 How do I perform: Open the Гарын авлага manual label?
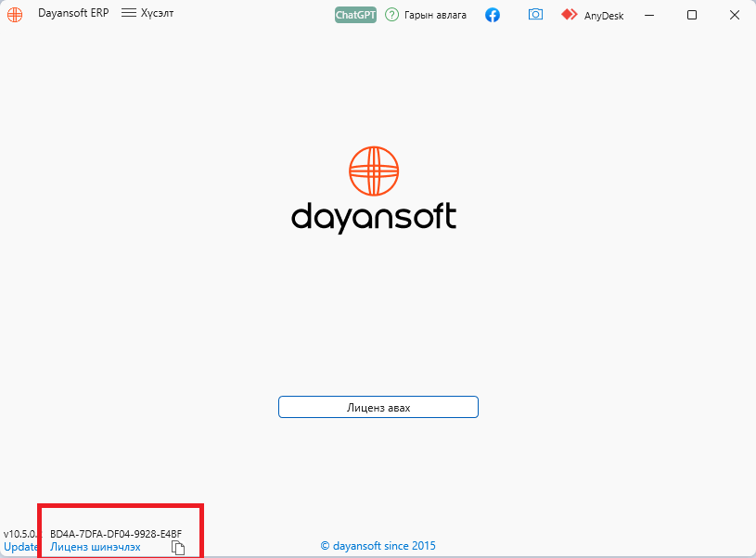tap(435, 16)
